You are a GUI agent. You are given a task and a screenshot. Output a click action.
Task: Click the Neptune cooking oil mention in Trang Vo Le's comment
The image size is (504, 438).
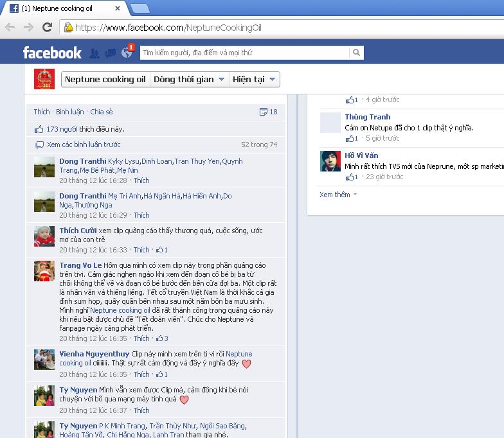click(120, 310)
